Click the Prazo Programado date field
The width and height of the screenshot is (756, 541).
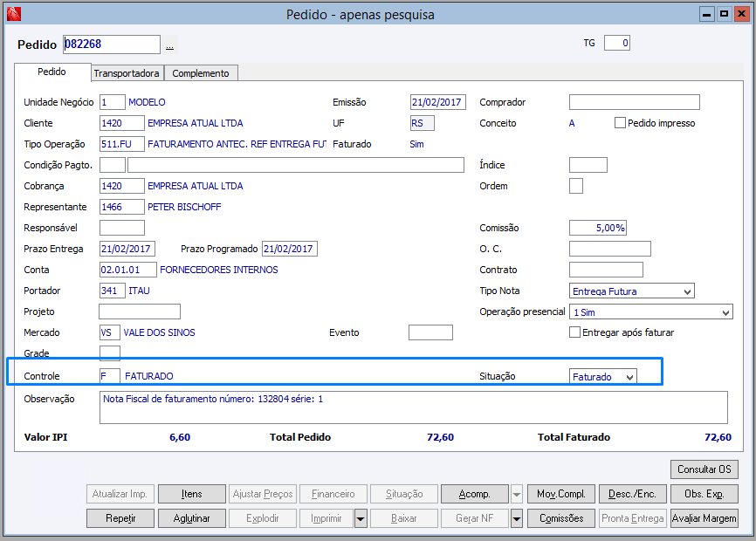[290, 249]
